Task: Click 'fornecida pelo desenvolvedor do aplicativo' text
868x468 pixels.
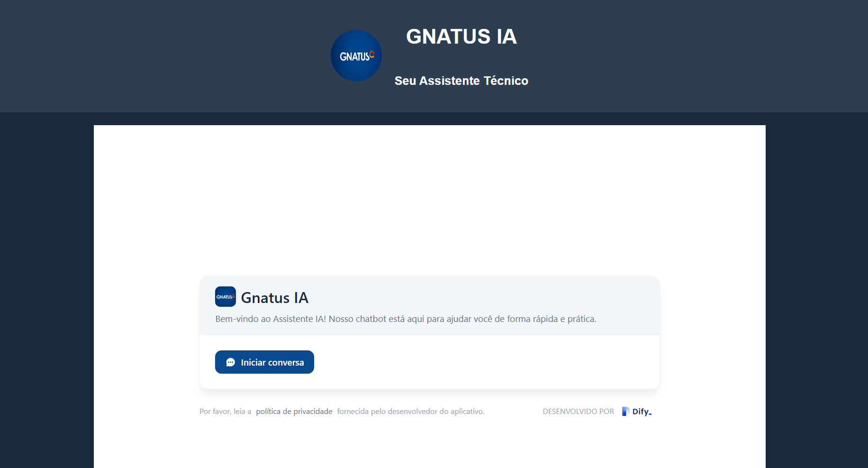Action: click(x=411, y=412)
